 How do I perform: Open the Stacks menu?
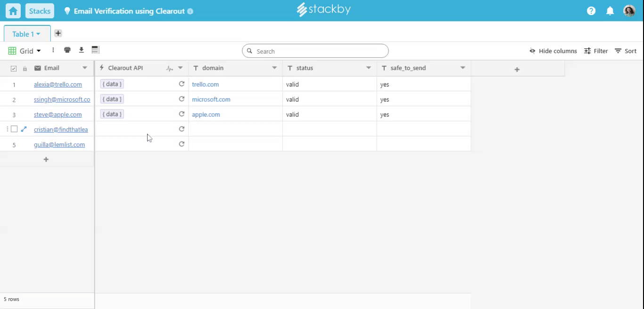[x=40, y=11]
